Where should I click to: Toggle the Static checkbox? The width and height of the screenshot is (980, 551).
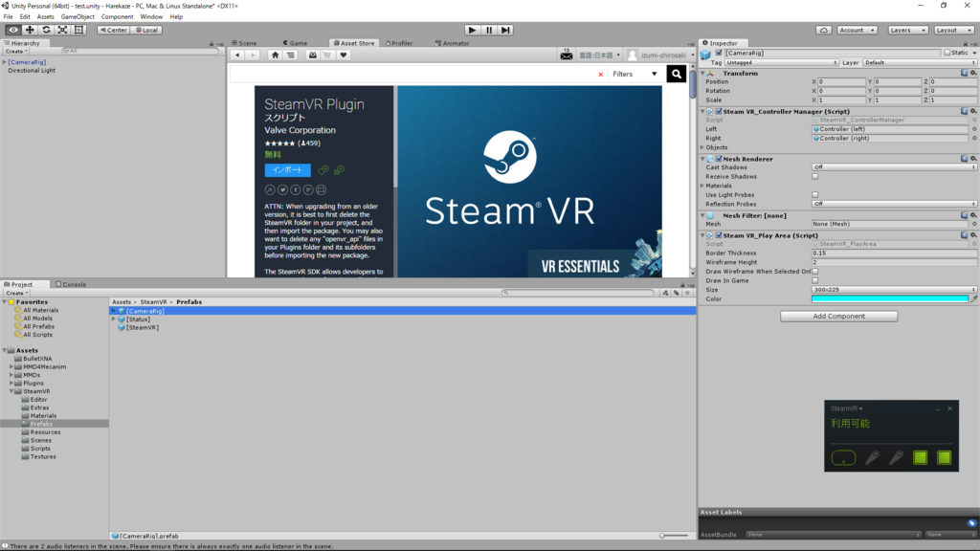point(947,54)
